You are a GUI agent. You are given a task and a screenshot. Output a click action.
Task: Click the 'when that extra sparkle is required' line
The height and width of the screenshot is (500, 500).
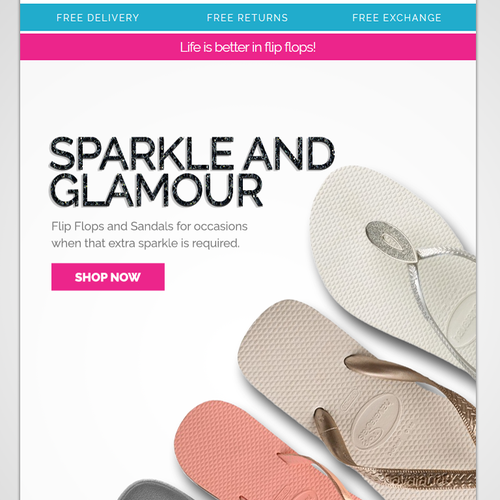tap(145, 243)
